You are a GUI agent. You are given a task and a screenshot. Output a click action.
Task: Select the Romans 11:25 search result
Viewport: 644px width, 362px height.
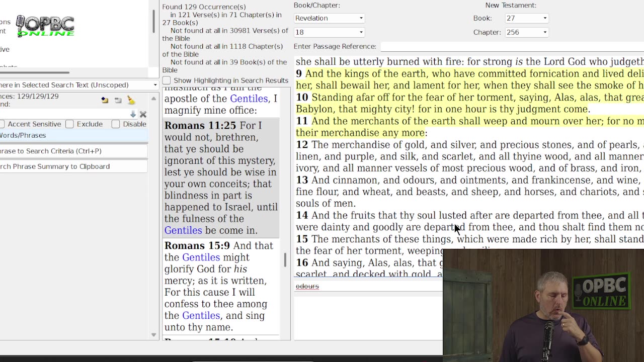[221, 178]
